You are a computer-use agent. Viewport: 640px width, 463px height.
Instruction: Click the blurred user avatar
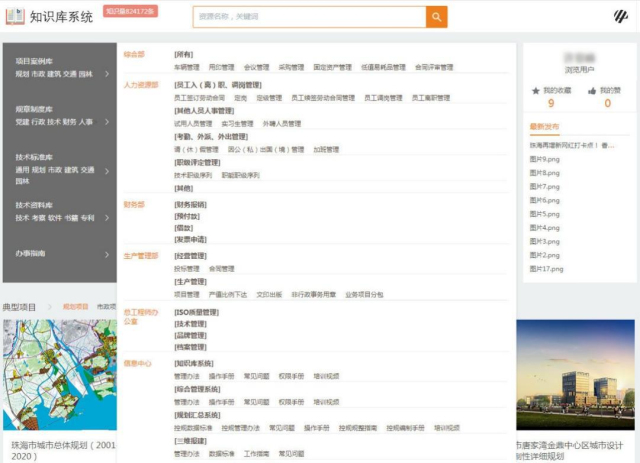[579, 58]
